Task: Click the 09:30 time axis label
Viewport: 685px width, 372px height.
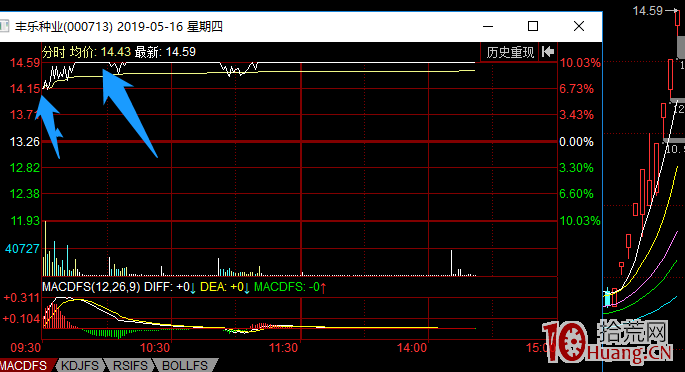Action: pos(25,348)
